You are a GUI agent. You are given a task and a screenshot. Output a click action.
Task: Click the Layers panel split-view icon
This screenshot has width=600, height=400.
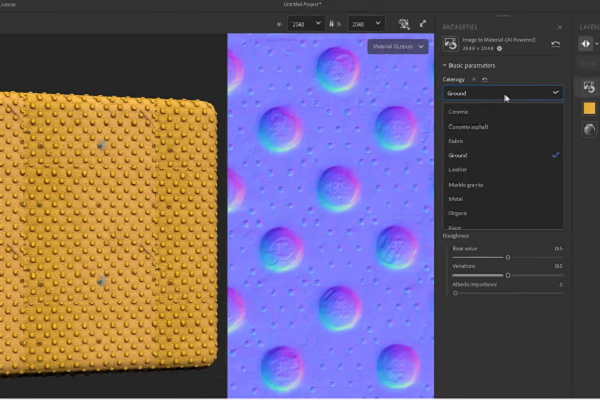point(586,43)
